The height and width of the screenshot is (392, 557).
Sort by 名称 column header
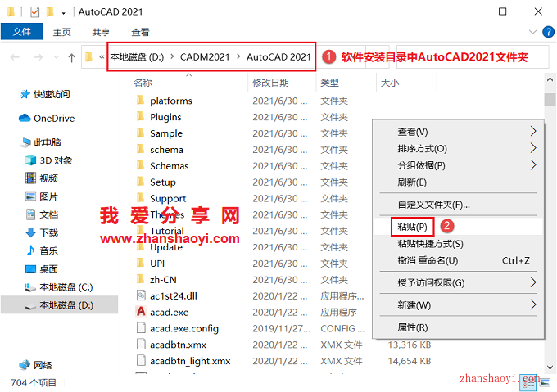[143, 83]
